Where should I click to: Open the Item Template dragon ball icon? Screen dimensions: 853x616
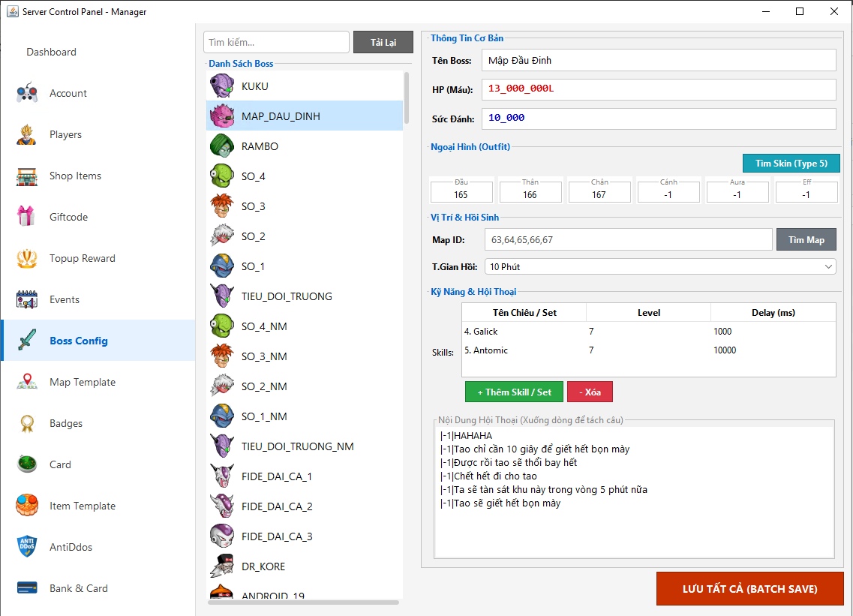pos(27,506)
